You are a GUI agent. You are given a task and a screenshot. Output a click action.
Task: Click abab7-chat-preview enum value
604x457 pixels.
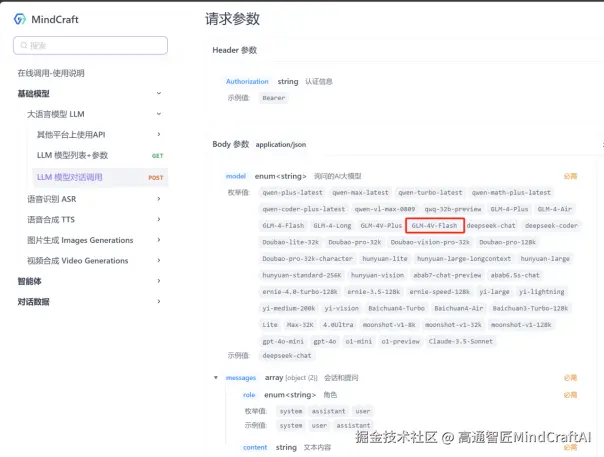click(x=447, y=275)
